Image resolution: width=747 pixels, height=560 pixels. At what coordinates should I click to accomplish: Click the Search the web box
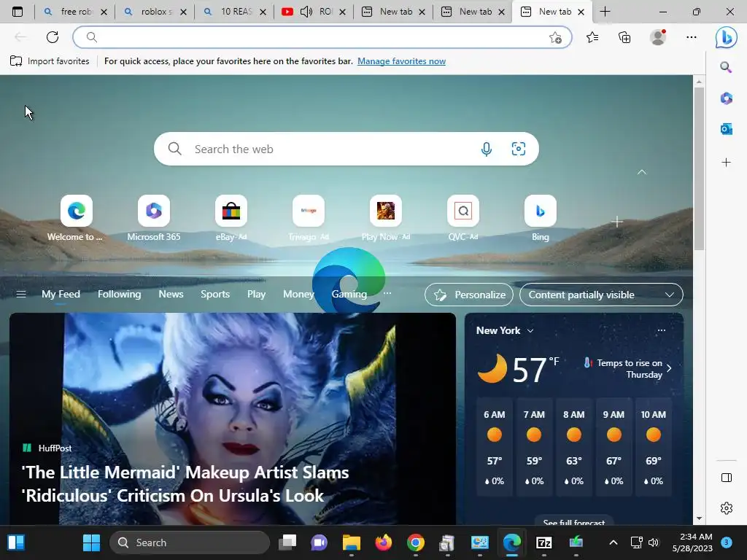(x=347, y=149)
